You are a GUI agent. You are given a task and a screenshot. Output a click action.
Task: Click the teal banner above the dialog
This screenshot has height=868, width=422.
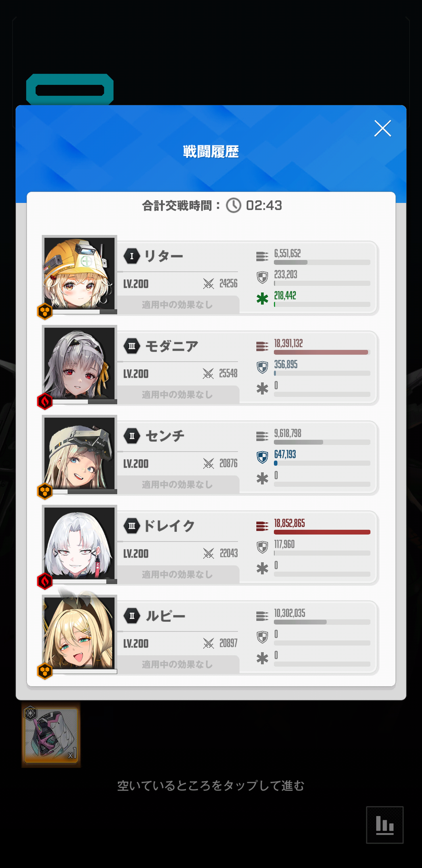(x=70, y=90)
